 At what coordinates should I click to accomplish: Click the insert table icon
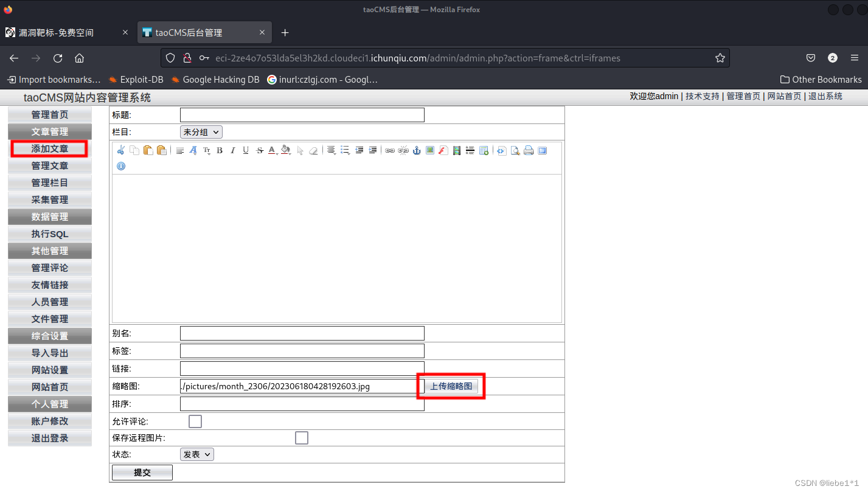point(484,150)
